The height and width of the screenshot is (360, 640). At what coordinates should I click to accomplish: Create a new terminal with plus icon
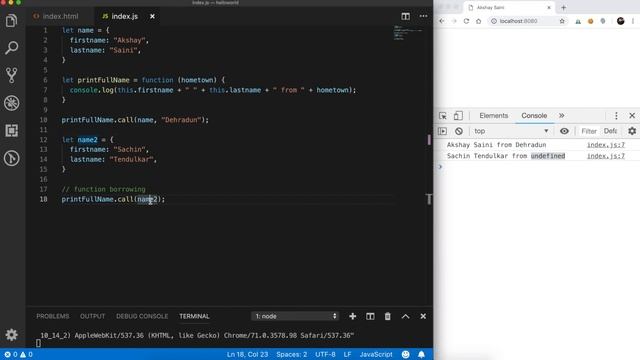(x=353, y=316)
